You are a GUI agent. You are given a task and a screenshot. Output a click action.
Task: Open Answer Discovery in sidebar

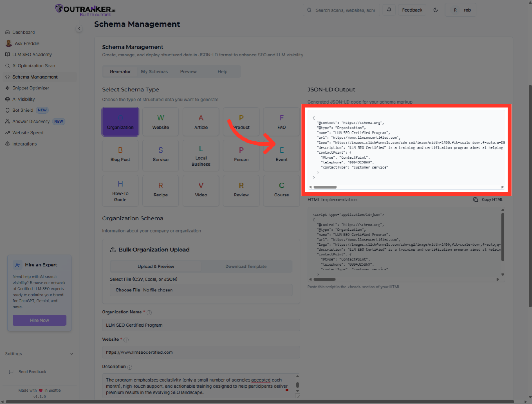click(31, 121)
